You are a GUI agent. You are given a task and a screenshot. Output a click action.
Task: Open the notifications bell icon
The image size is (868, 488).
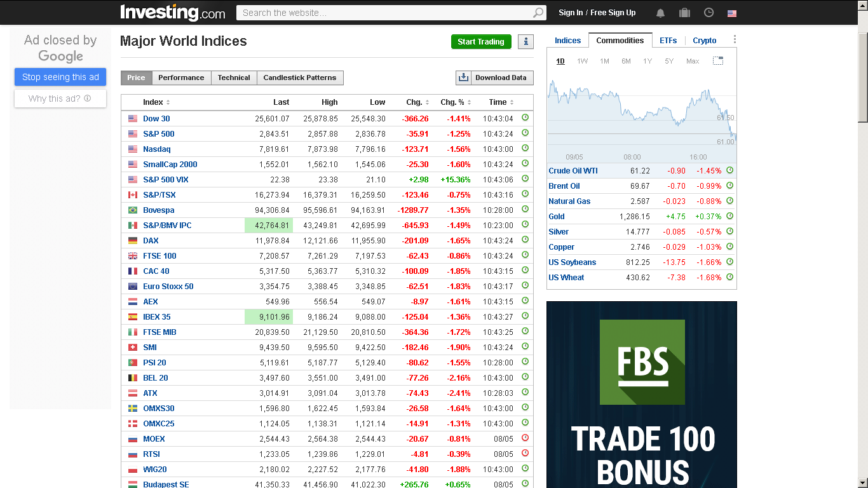(660, 13)
